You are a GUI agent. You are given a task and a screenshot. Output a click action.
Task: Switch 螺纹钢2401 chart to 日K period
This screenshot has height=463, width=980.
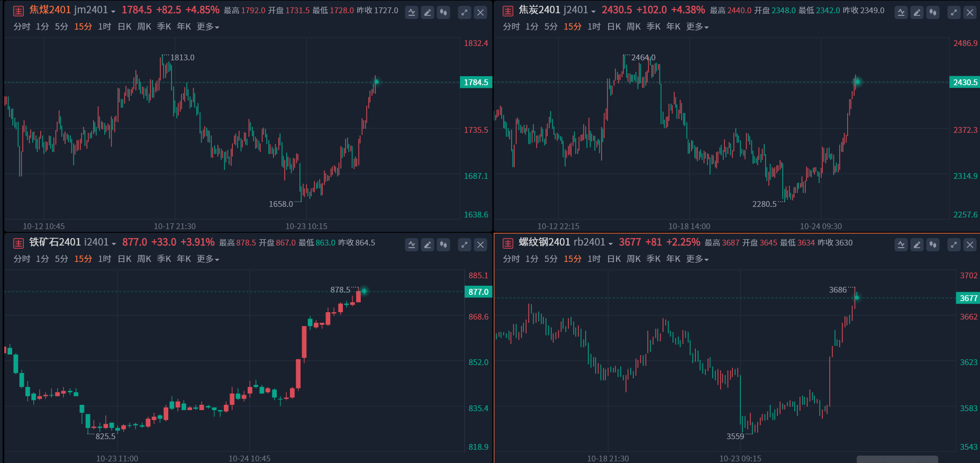tap(614, 259)
